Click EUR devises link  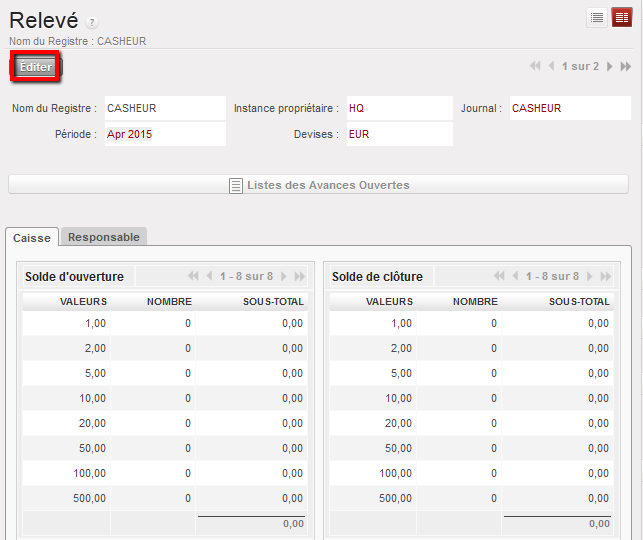(359, 134)
